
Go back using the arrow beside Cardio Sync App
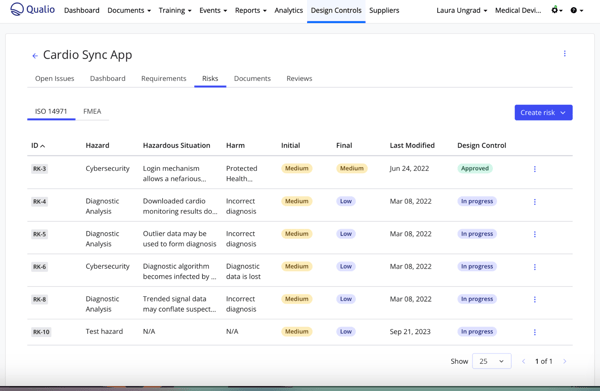(35, 56)
